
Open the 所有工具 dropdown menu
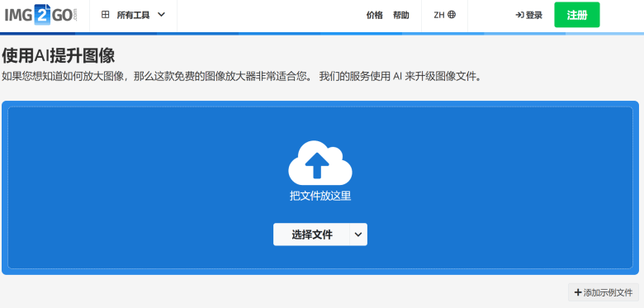pos(133,15)
